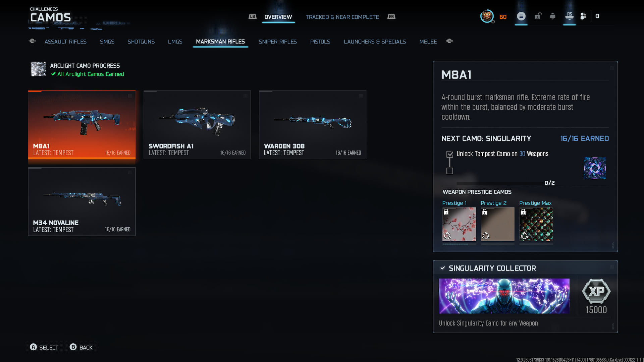This screenshot has width=644, height=362.
Task: Select the Marksman Rifles category
Action: pos(220,42)
